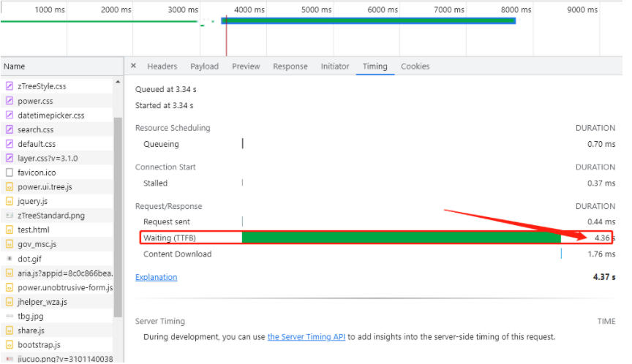Click the zTreeStyle.css stylesheet file icon

(x=10, y=86)
